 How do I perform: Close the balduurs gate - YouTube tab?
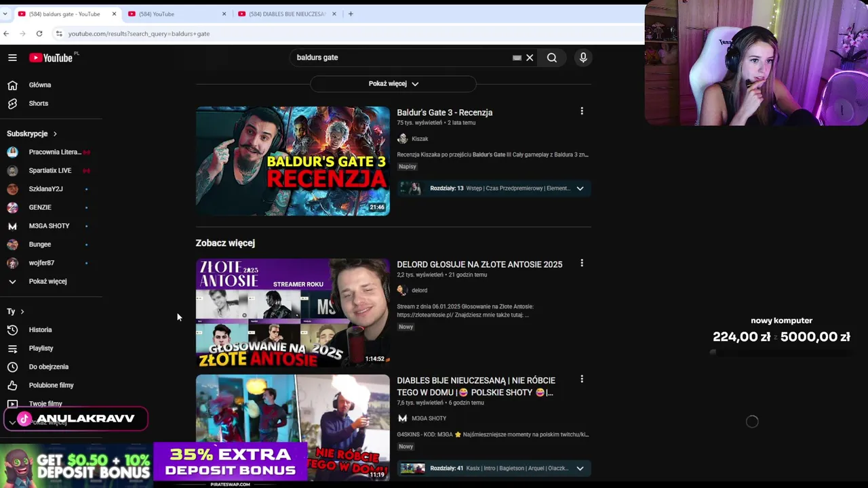(114, 14)
